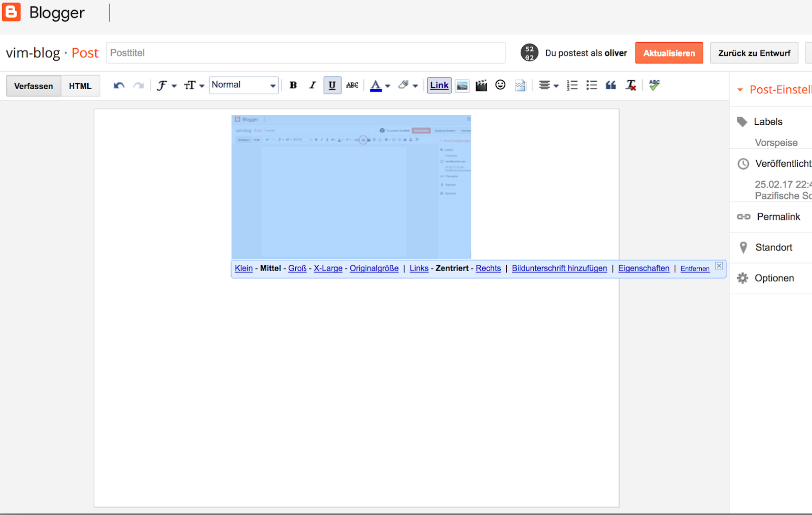This screenshot has height=515, width=812.
Task: Click the clock icon beside Veröffentlicht
Action: click(x=743, y=164)
